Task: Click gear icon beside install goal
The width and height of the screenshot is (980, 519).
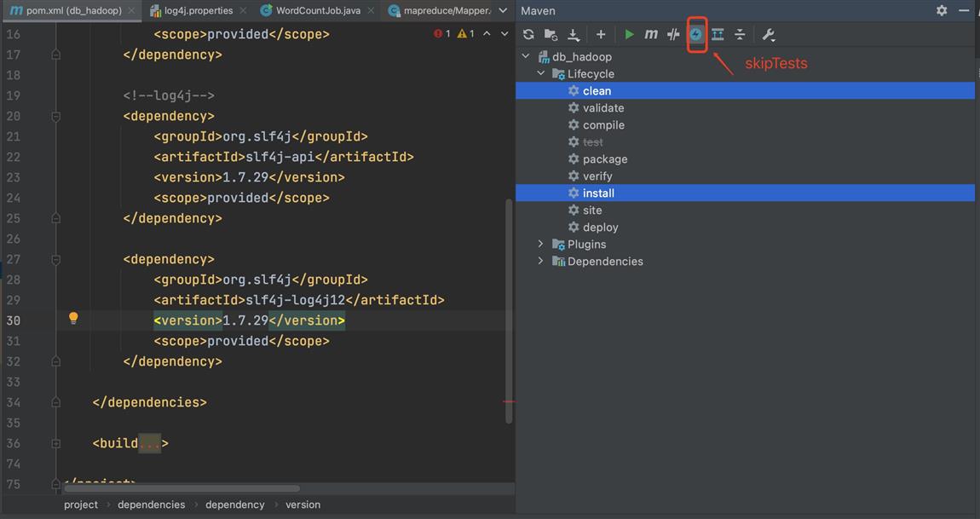Action: click(x=574, y=193)
